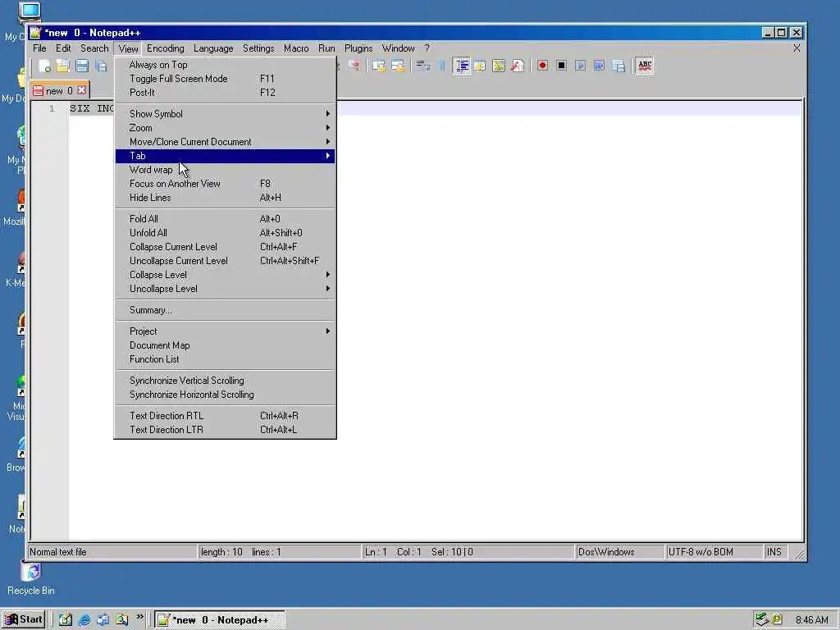Open the File menu
The height and width of the screenshot is (630, 840).
click(x=39, y=48)
